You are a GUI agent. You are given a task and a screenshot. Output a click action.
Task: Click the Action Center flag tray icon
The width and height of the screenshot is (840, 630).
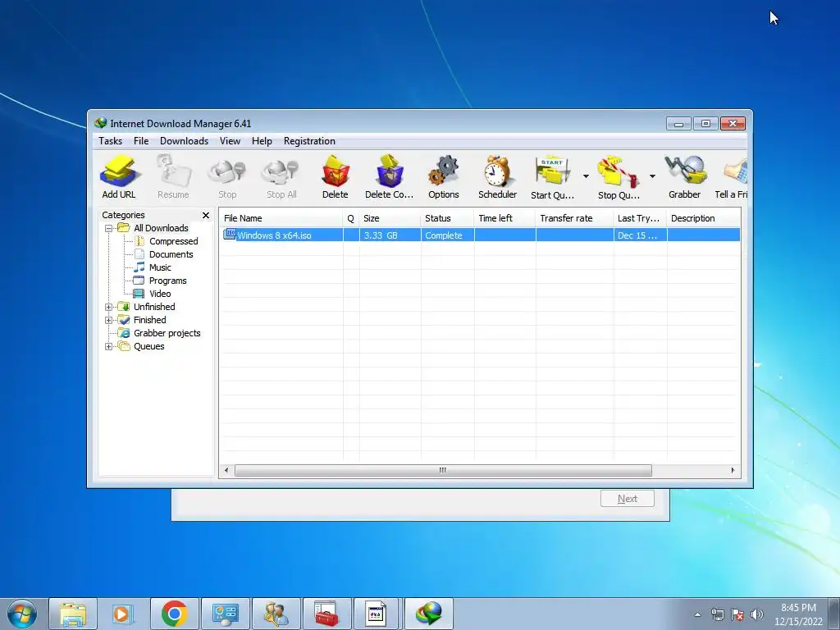[737, 614]
